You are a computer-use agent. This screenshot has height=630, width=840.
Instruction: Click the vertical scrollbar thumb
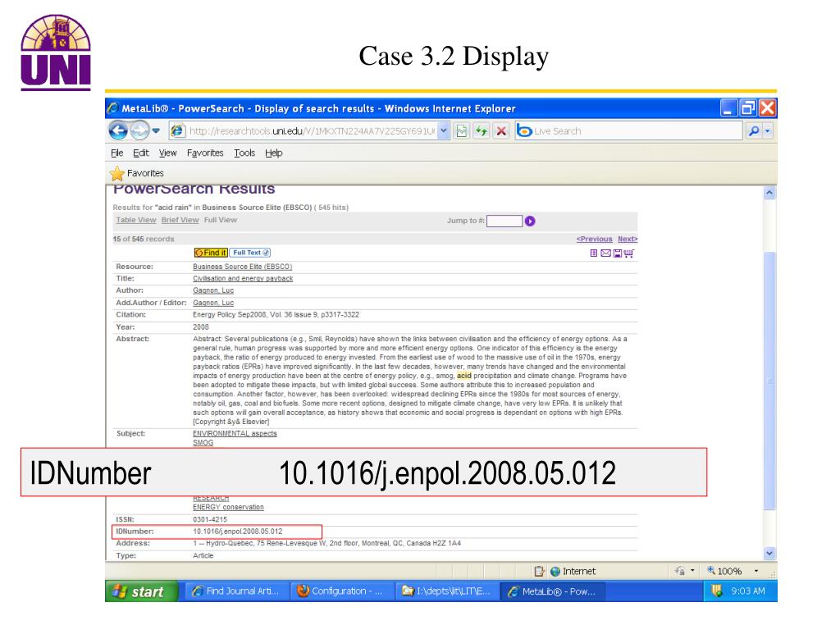click(769, 381)
